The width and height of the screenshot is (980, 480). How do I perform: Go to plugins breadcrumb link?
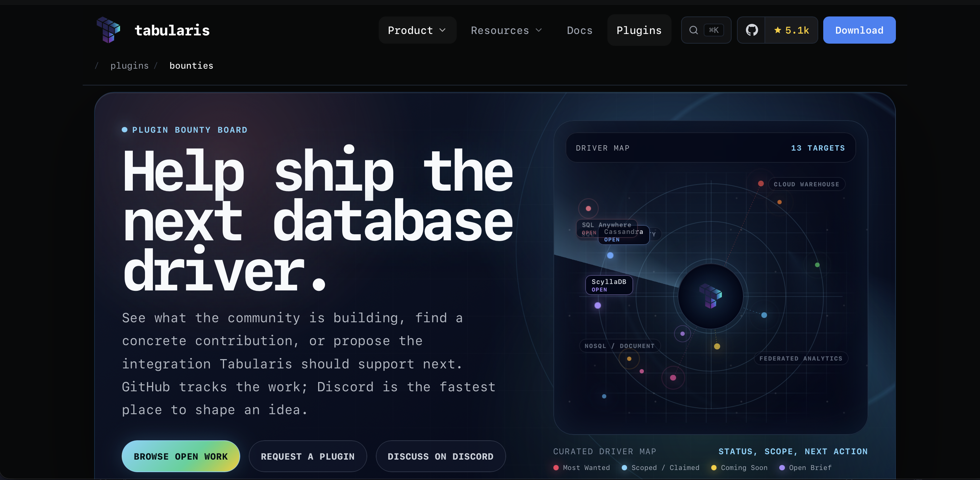click(x=129, y=65)
